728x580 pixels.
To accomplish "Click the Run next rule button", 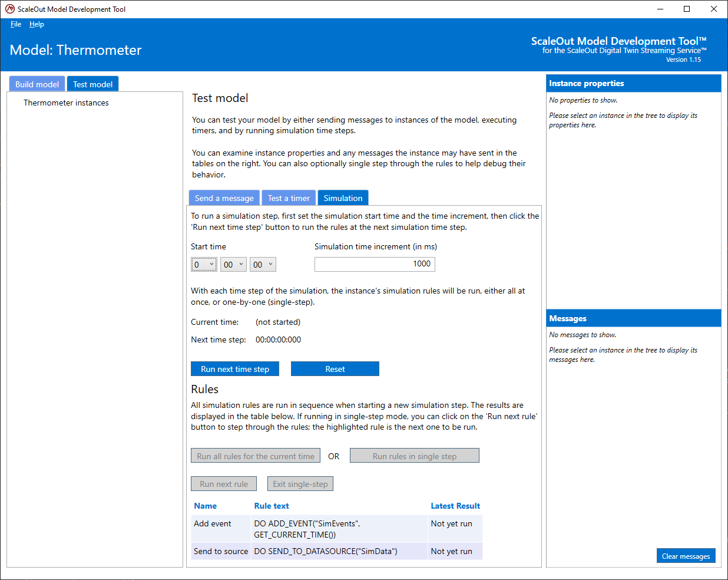I will 224,484.
